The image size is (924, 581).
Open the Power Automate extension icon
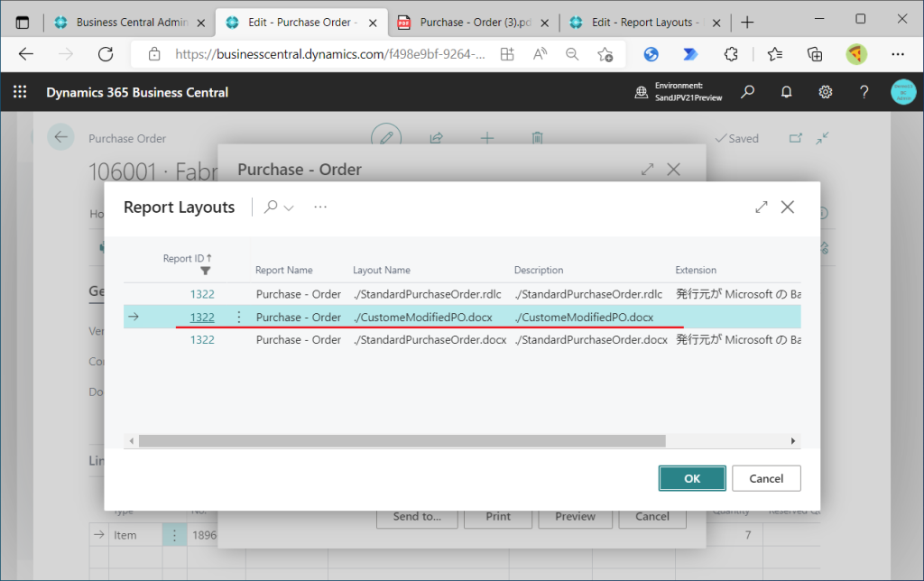[x=690, y=54]
